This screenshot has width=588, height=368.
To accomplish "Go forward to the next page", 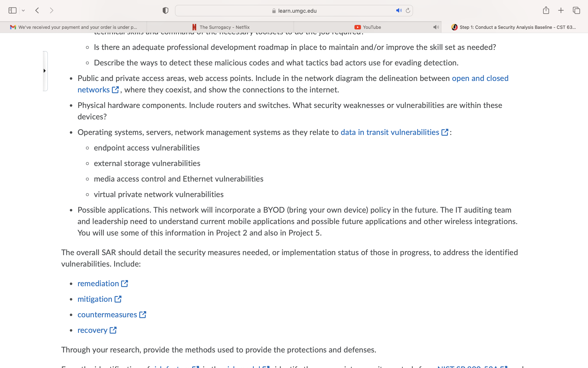I will pos(51,10).
